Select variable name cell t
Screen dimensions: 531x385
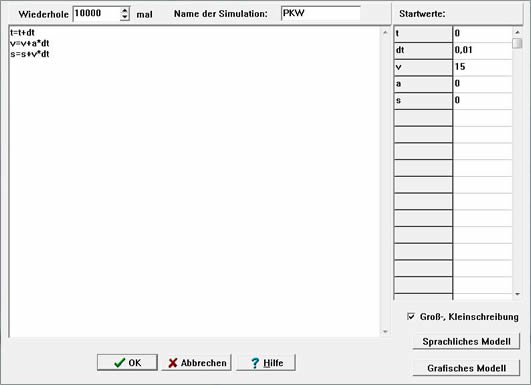423,34
